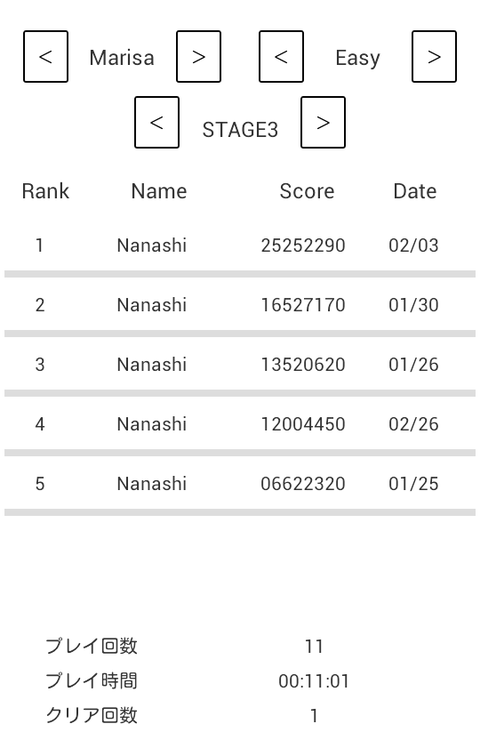This screenshot has width=480, height=740.
Task: Click the Name column header
Action: pos(159,191)
